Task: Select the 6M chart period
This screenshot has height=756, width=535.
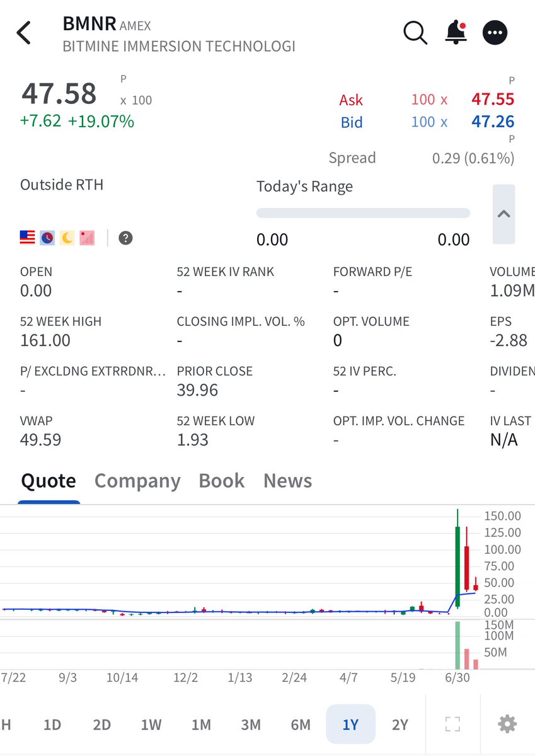Action: click(x=301, y=724)
